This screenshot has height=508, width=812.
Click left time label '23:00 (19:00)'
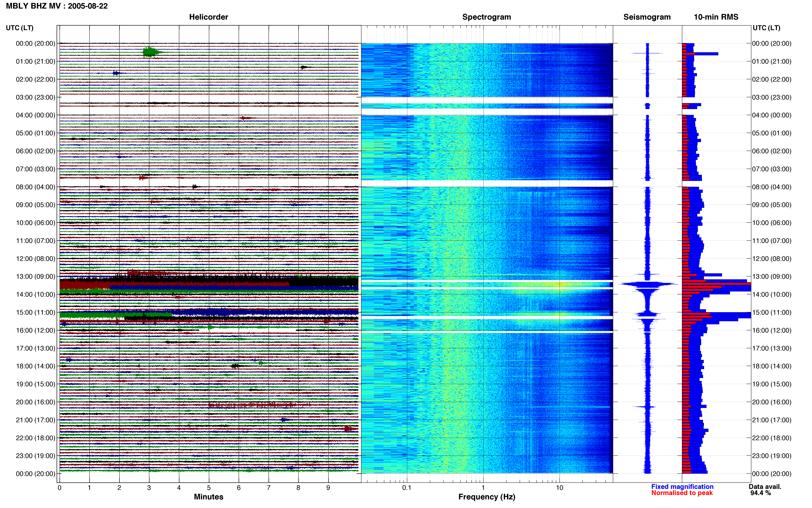click(36, 456)
